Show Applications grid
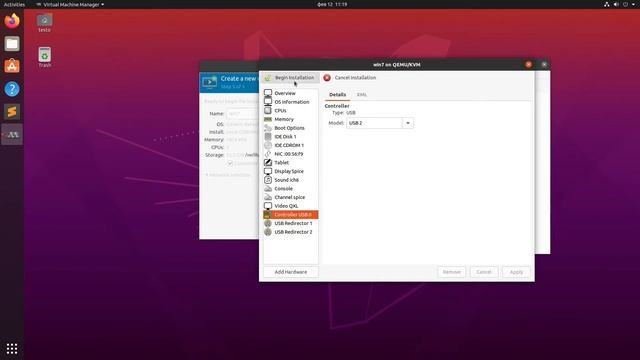 click(x=12, y=348)
